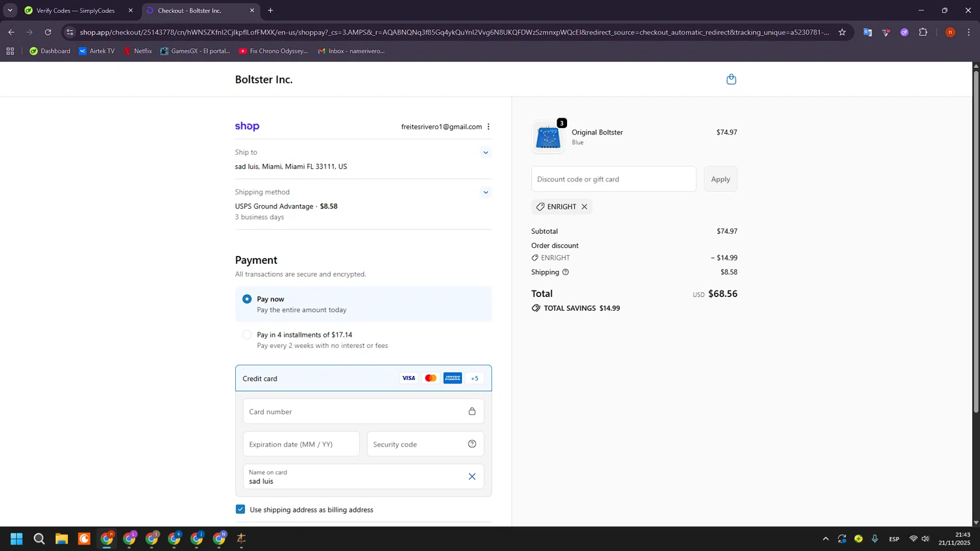The width and height of the screenshot is (980, 551).
Task: Open Windows taskbar search
Action: pos(39,539)
